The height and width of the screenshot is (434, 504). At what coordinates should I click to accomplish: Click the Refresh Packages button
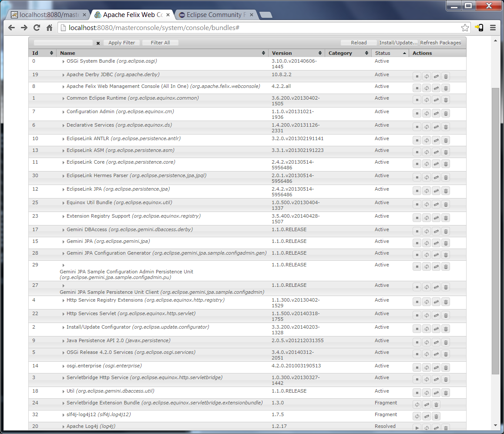pos(440,43)
